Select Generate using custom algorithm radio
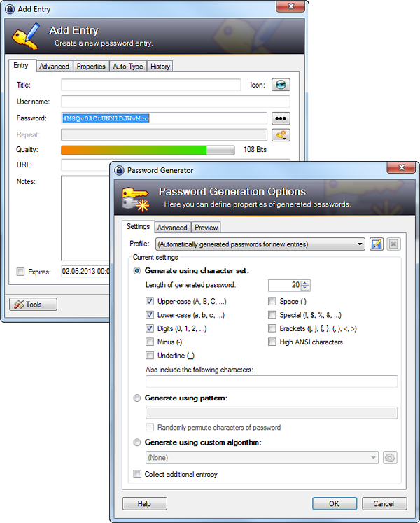This screenshot has width=420, height=523. coord(137,442)
